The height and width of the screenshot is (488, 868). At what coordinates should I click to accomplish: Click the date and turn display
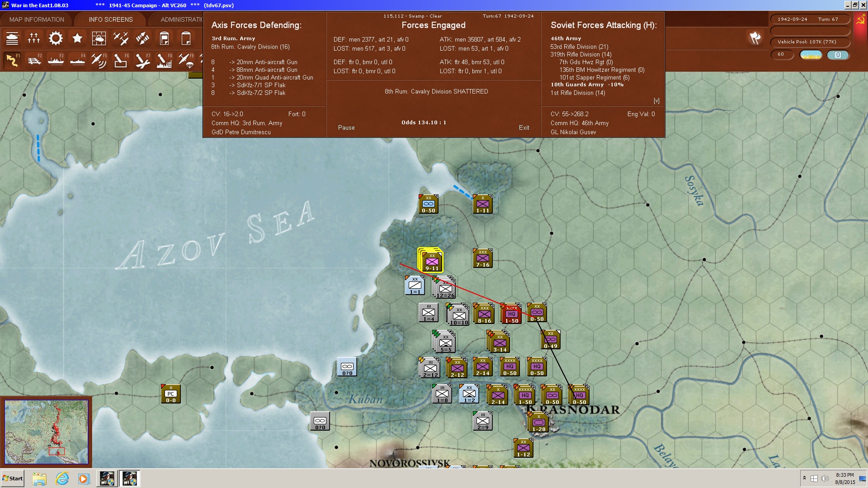pyautogui.click(x=810, y=19)
